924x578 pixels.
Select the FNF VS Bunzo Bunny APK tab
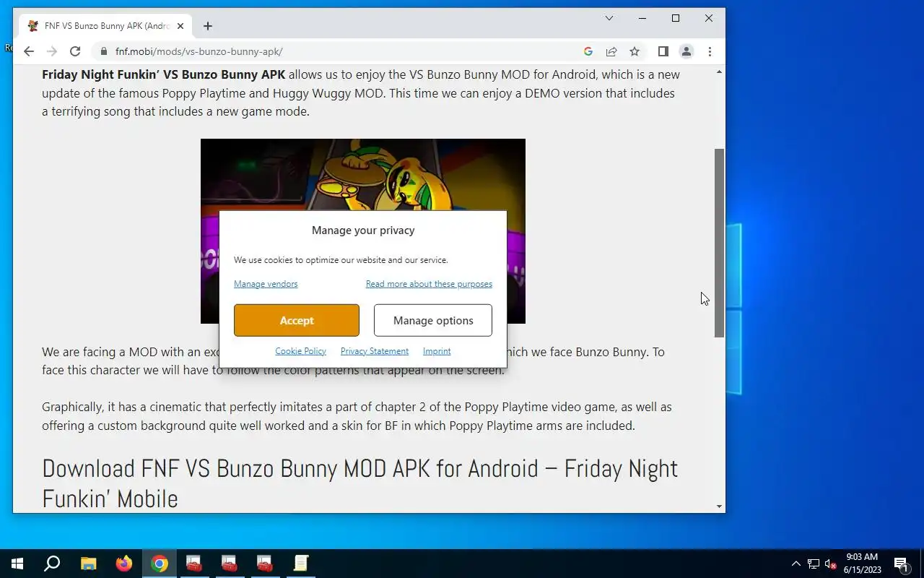106,26
